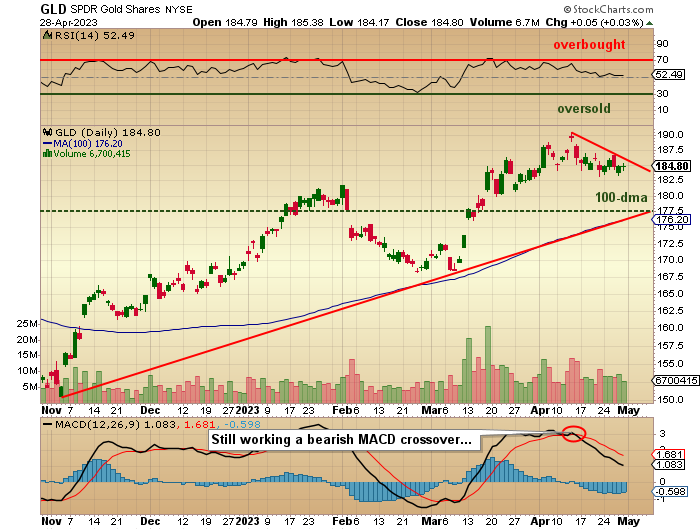
Task: Click the boxed 6700415 volume axis label
Action: [x=676, y=380]
